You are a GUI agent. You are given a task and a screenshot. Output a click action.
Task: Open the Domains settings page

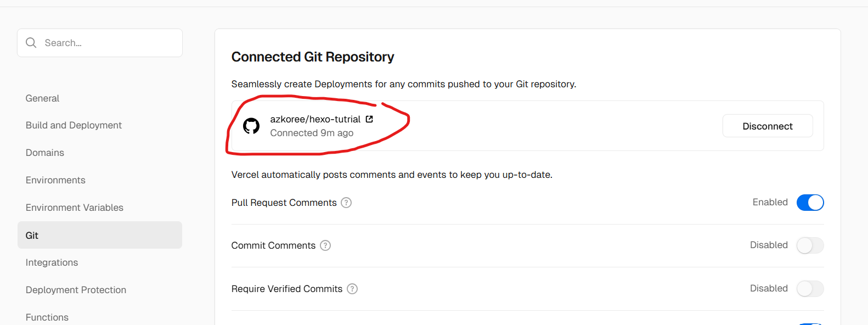45,153
